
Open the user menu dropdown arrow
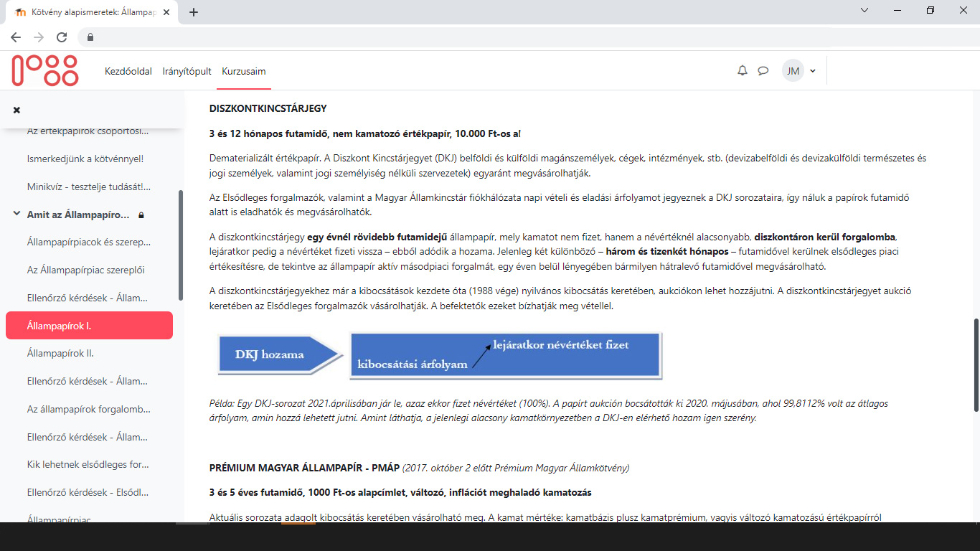[813, 71]
